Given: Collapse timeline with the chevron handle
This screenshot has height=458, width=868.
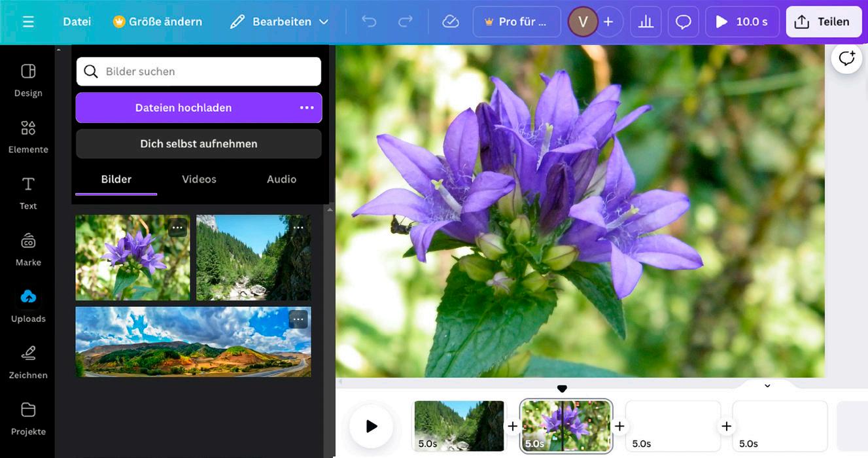Looking at the screenshot, I should [x=767, y=385].
